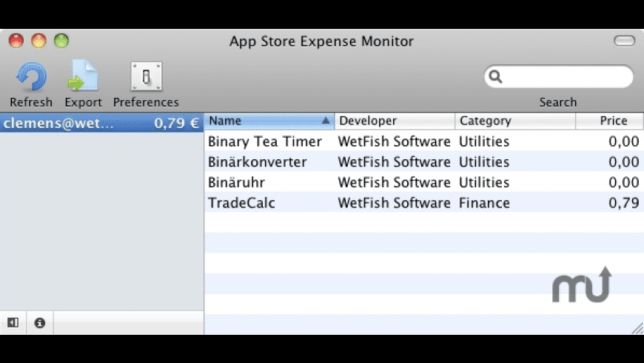Minimize the window with yellow button
644x363 pixels.
pos(39,41)
